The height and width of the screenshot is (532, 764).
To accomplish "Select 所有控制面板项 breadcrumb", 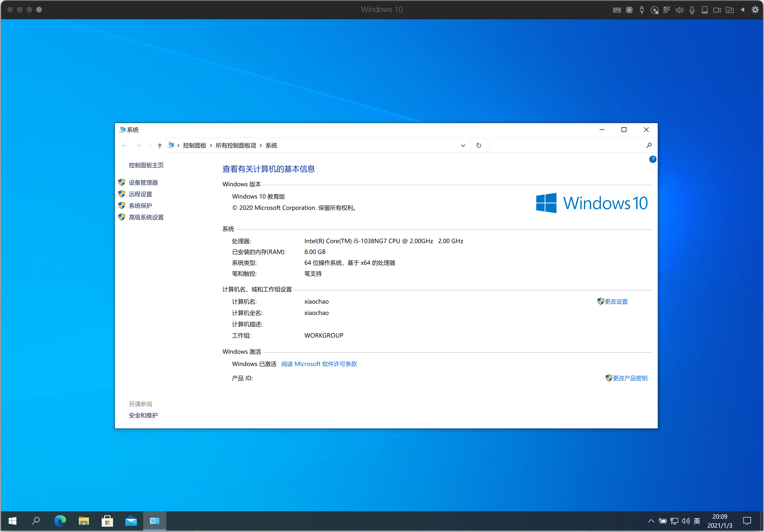I will click(236, 145).
